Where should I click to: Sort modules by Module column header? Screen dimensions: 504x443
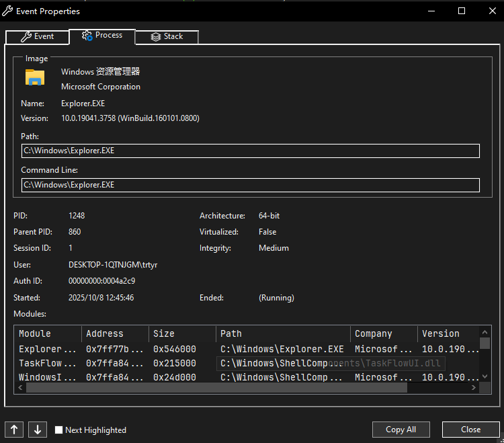(x=47, y=333)
